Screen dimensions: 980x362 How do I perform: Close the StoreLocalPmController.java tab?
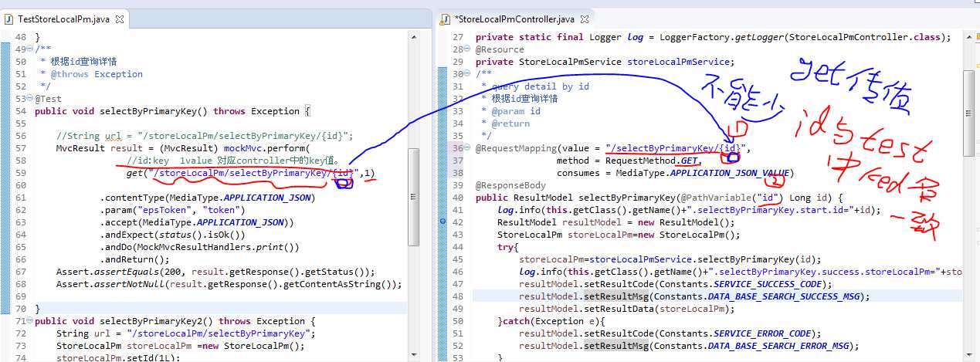(585, 19)
